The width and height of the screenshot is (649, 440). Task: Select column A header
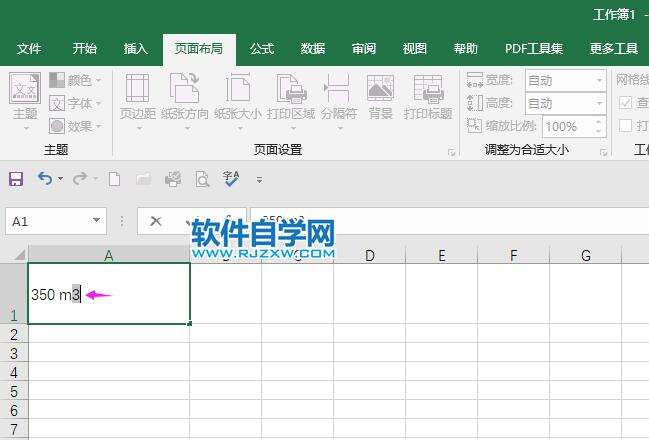[x=109, y=255]
